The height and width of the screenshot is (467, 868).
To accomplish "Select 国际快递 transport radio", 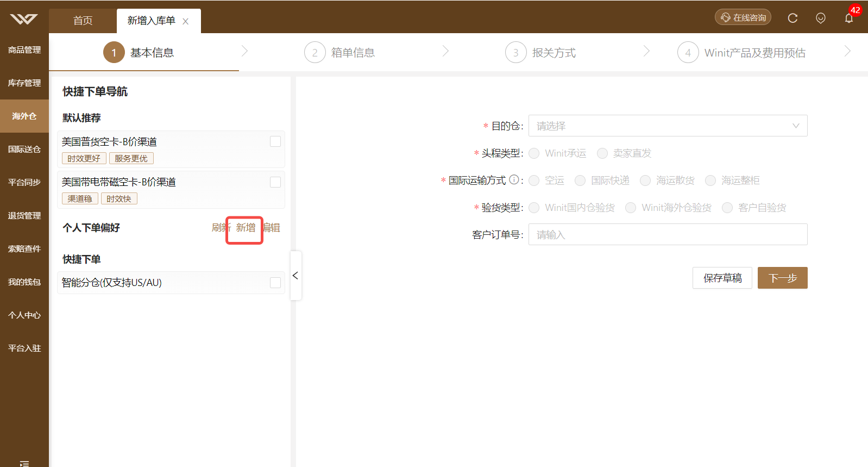I will [x=580, y=180].
